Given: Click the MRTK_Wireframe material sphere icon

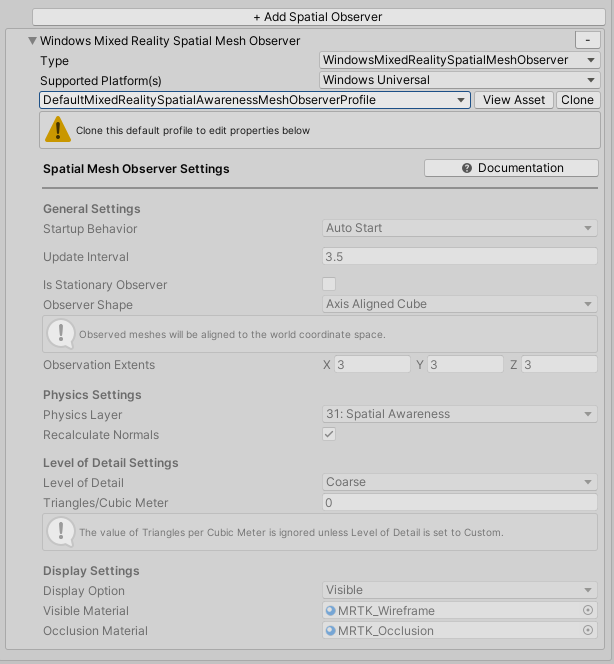Looking at the screenshot, I should pos(331,611).
